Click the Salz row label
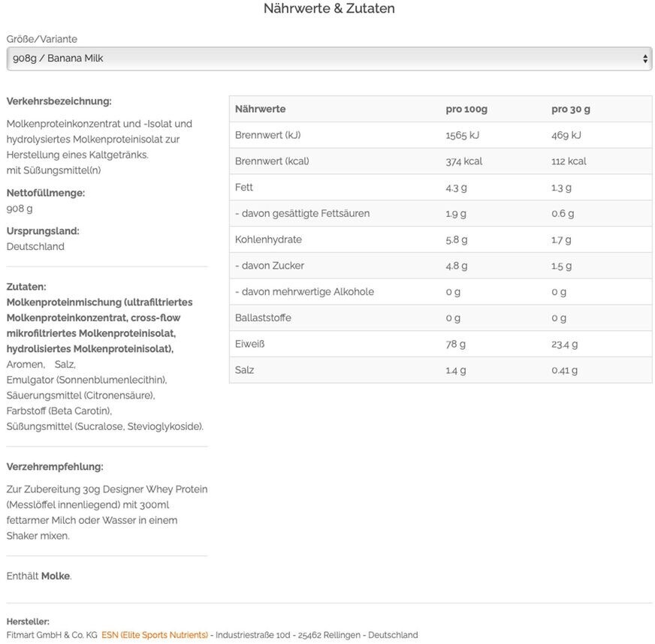Screen dimensions: 655x644 pyautogui.click(x=244, y=370)
